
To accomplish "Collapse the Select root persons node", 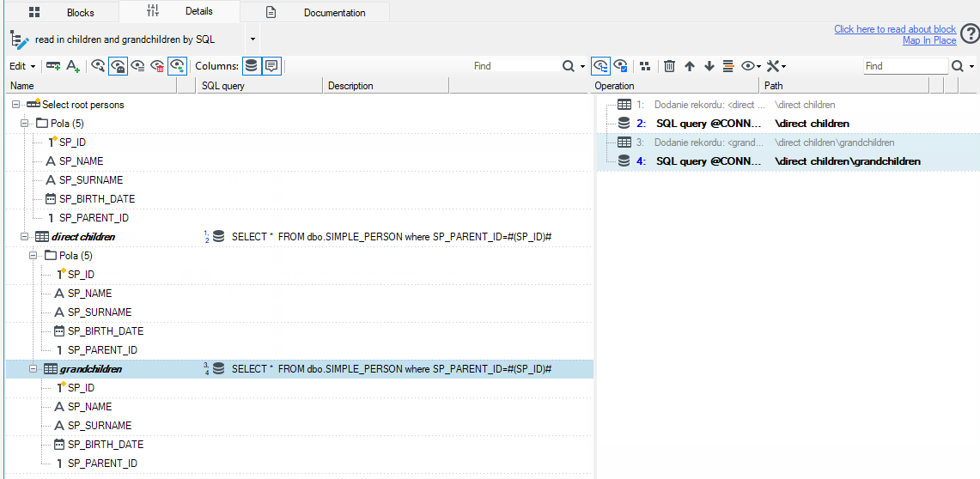I will coord(15,105).
